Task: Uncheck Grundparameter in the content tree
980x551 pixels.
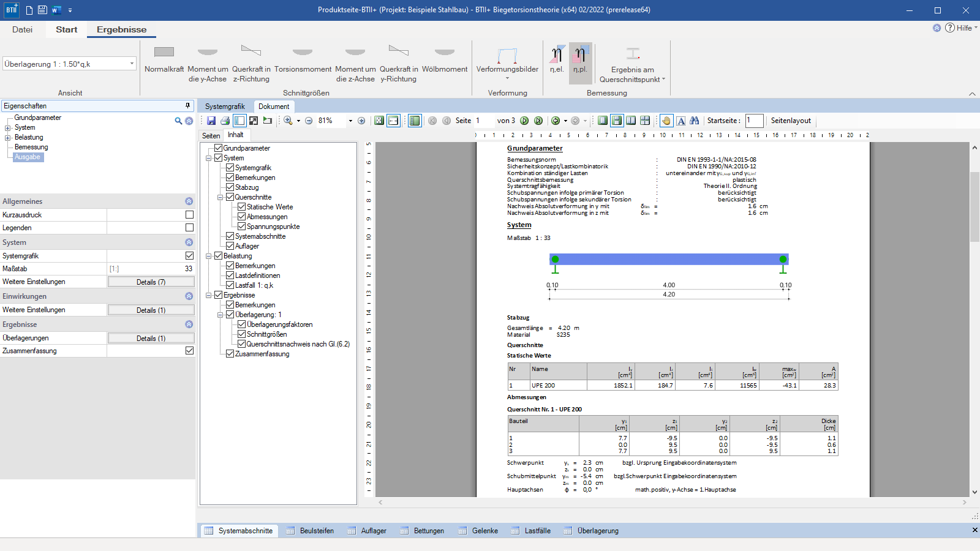Action: pos(218,148)
